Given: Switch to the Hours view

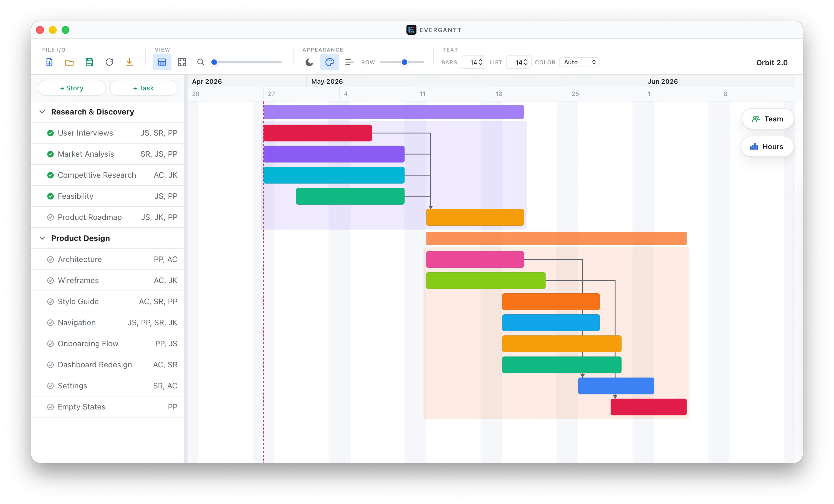Looking at the screenshot, I should coord(767,146).
